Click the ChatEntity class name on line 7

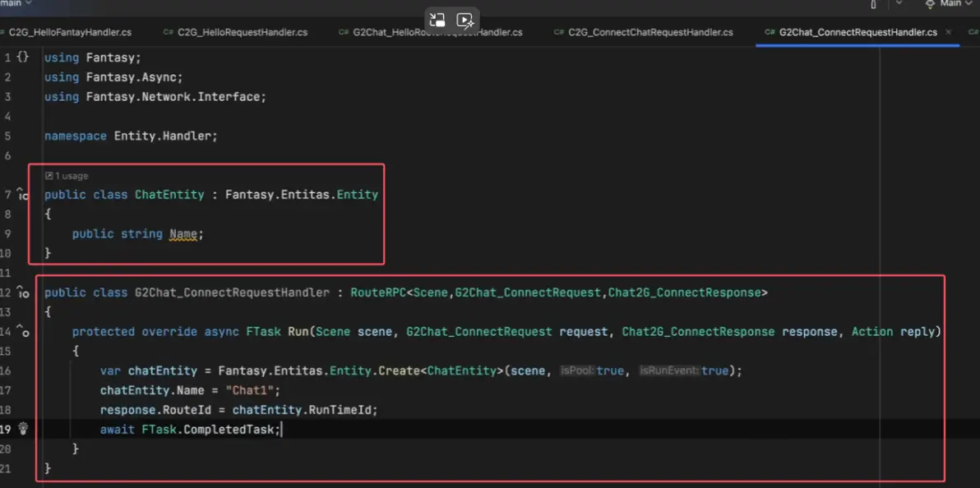pos(169,195)
